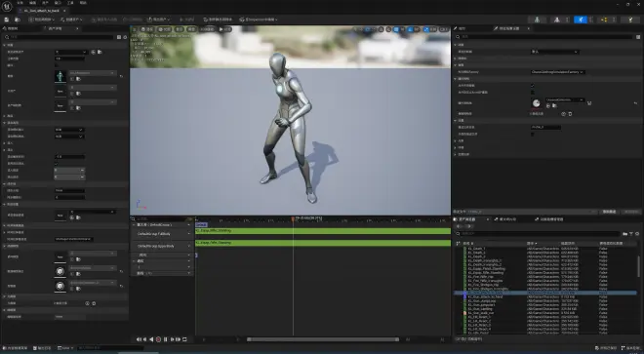Toggle the checked checkbox in preview settings panel
Screen dimensions: 644x354
(533, 86)
